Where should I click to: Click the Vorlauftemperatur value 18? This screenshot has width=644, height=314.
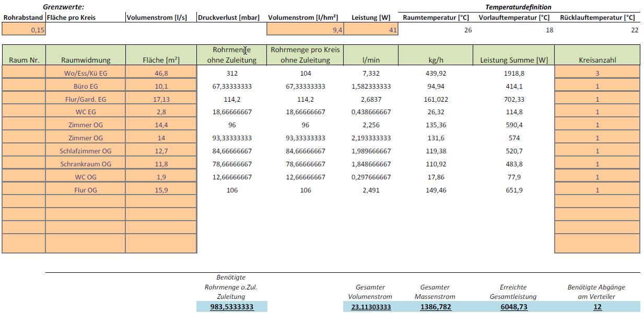514,30
